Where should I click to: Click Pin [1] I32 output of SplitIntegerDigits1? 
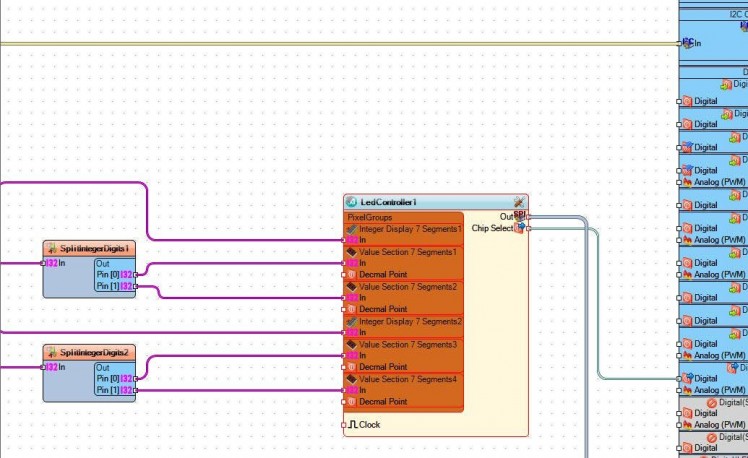point(126,286)
